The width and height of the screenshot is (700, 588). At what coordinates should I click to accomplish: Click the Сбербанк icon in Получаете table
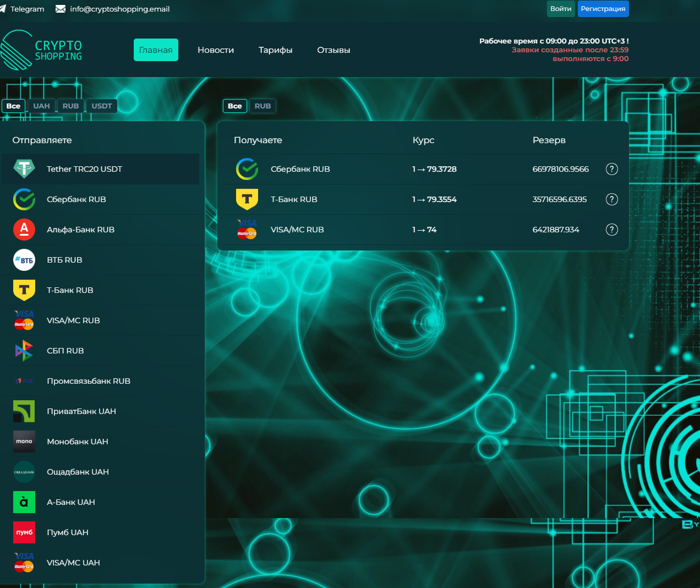click(247, 169)
